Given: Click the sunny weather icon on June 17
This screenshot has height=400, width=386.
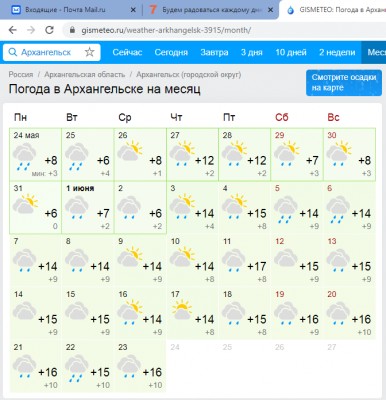Looking at the screenshot, I should click(182, 309).
